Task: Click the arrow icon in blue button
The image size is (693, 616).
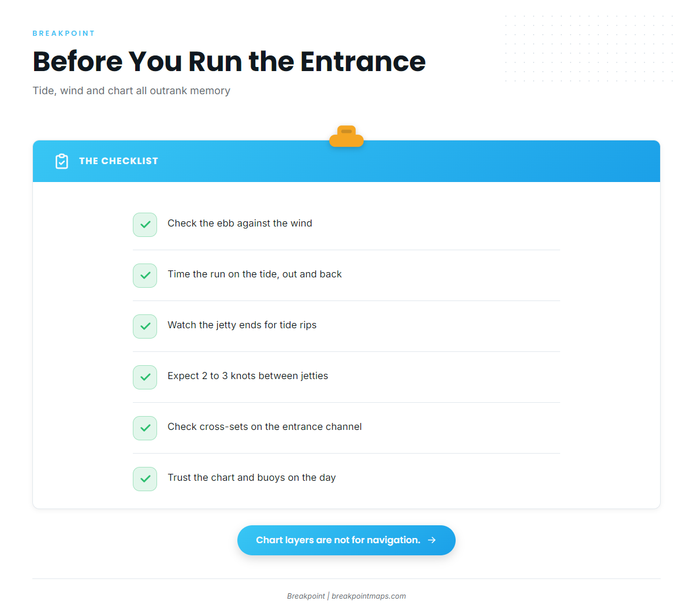Action: click(432, 540)
